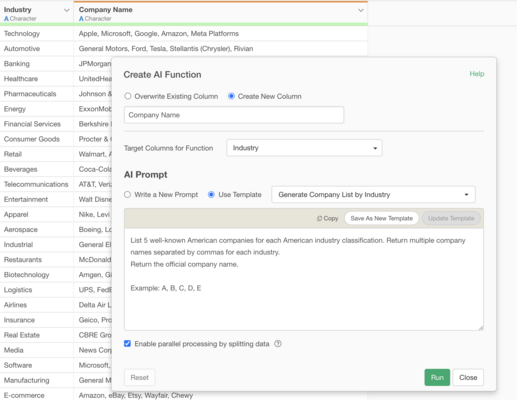Click Update Template button
Image resolution: width=517 pixels, height=400 pixels.
point(451,218)
